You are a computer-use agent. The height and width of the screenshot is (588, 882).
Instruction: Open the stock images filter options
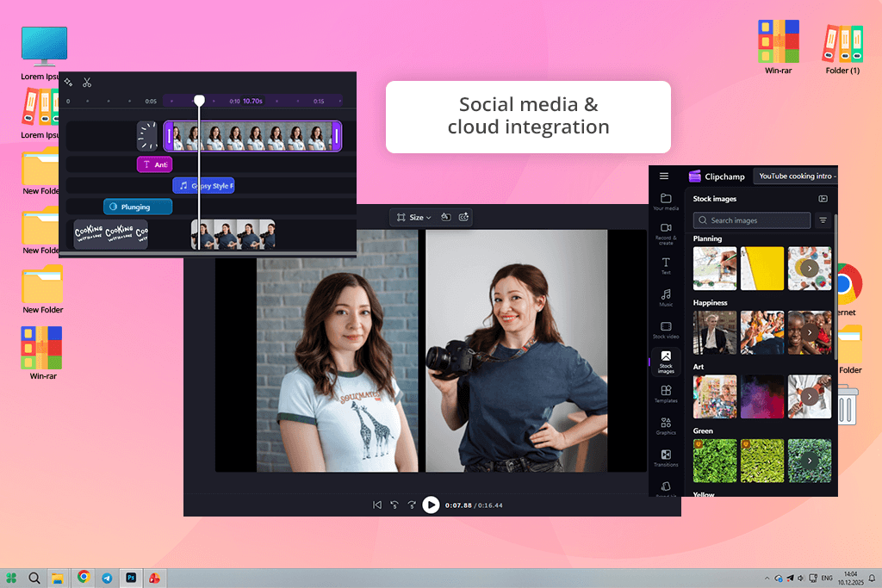click(823, 220)
